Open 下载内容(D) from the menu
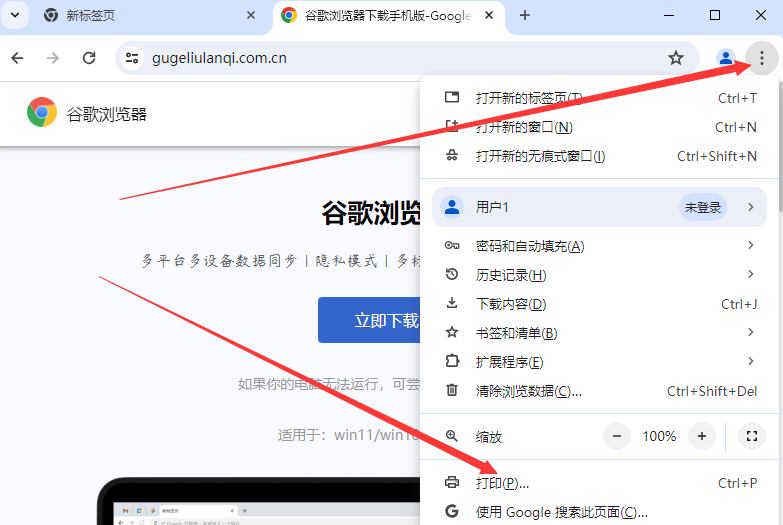Viewport: 783px width, 525px height. point(599,304)
